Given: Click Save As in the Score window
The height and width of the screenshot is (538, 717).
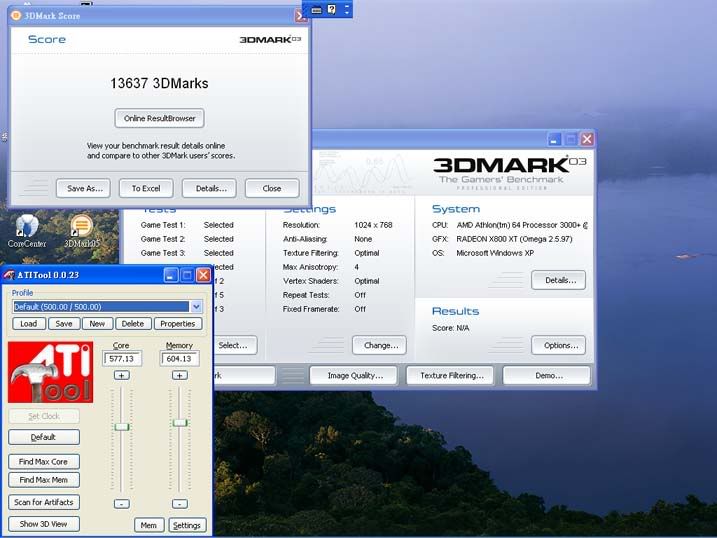Looking at the screenshot, I should [85, 188].
